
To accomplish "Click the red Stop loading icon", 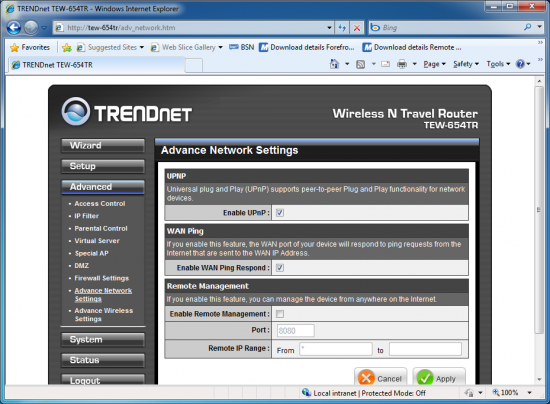I will (357, 28).
